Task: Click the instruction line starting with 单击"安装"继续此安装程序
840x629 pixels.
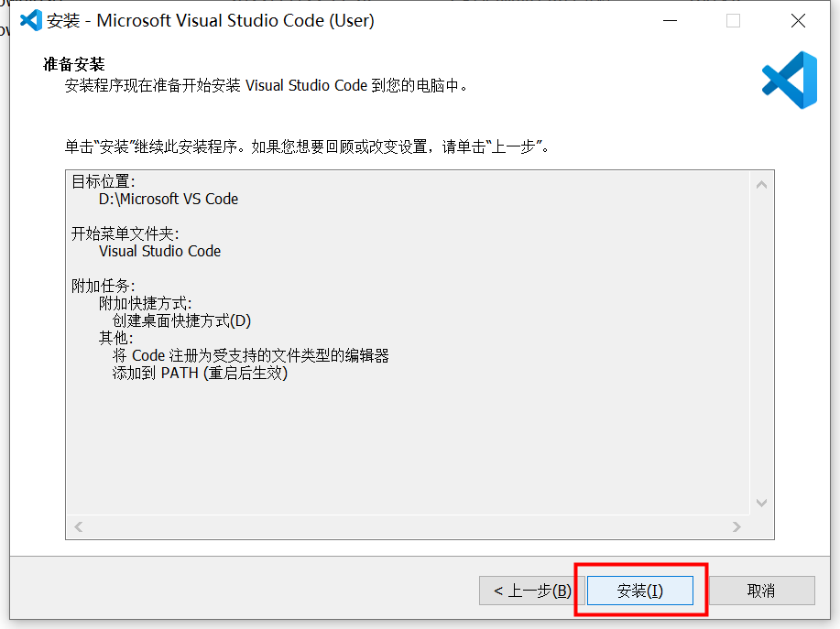Action: pos(307,146)
